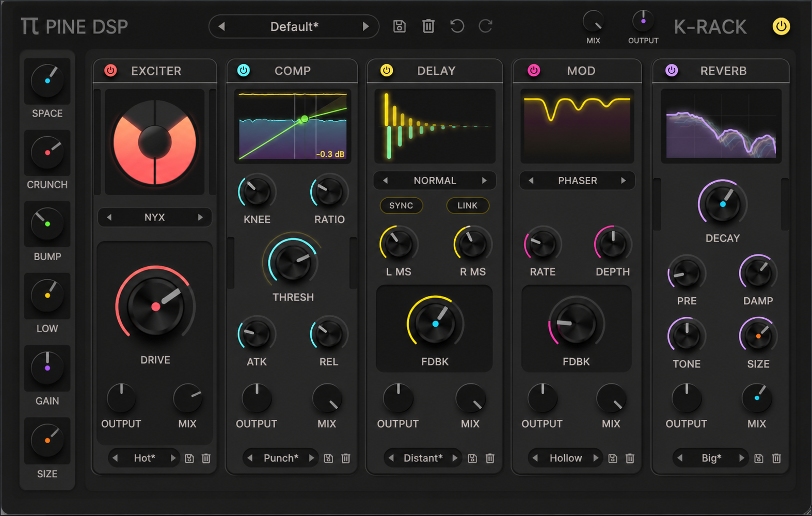812x516 pixels.
Task: Switch to previous delay mode from NORMAL
Action: click(x=385, y=181)
